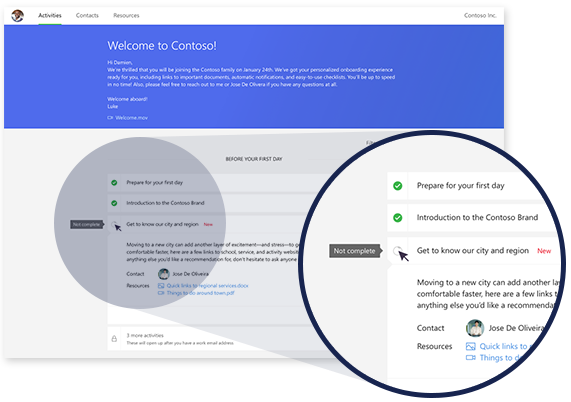Toggle the empty completion circle in the magnified circle
This screenshot has width=571, height=402.
tap(398, 251)
